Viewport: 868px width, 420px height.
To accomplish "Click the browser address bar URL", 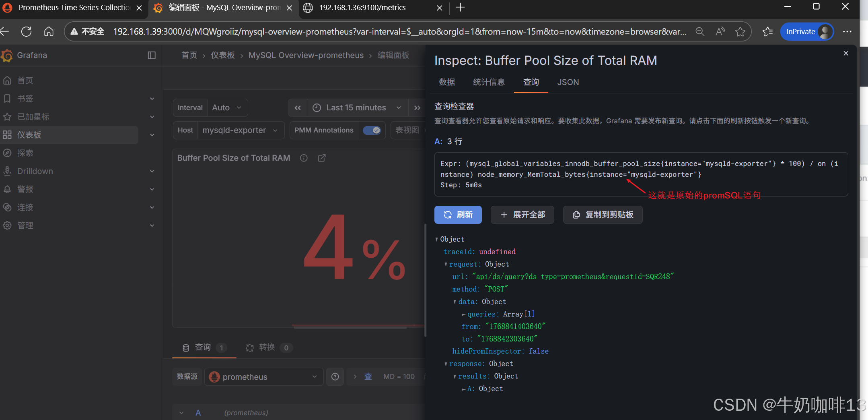I will tap(400, 31).
